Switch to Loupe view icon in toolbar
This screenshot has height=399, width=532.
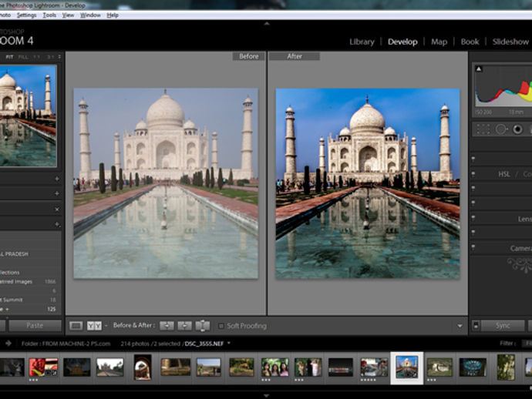pyautogui.click(x=76, y=326)
